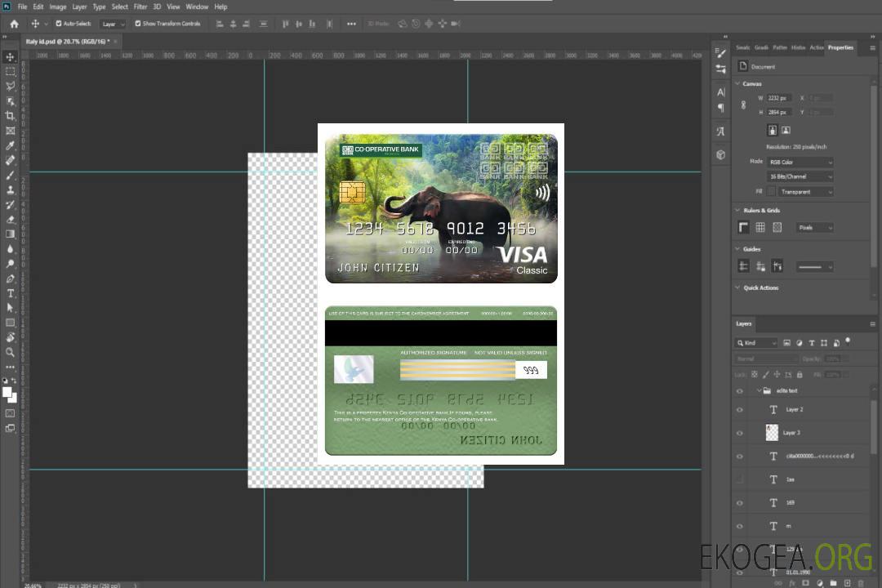Screen dimensions: 882x588
Task: Collapse the Canvas section
Action: (737, 83)
